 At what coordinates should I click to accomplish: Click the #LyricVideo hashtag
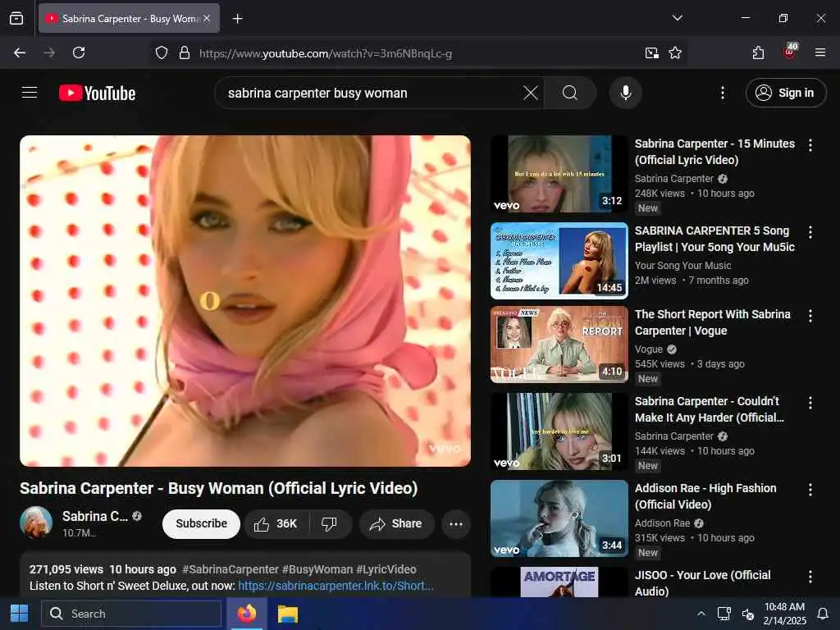386,569
